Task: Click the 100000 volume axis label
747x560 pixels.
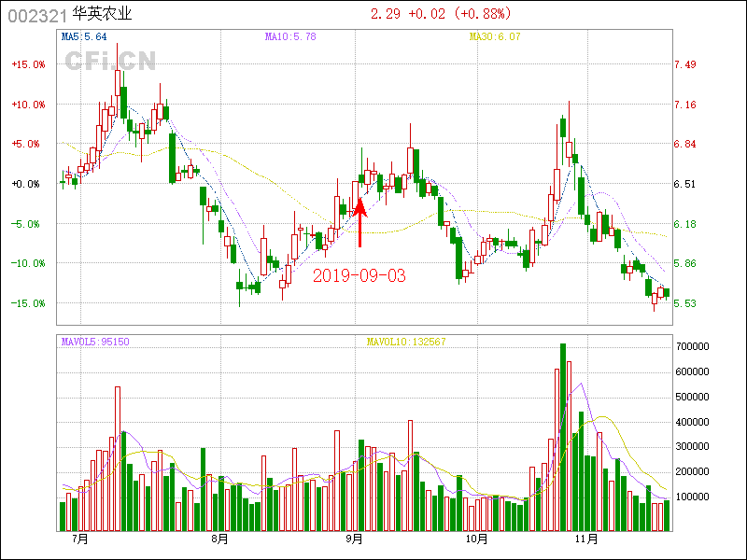Action: click(x=693, y=497)
